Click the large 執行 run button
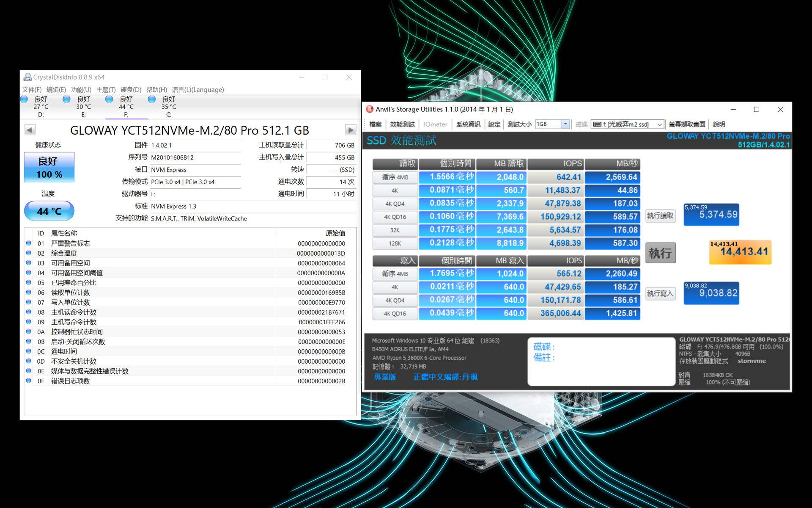This screenshot has height=508, width=812. pyautogui.click(x=660, y=253)
